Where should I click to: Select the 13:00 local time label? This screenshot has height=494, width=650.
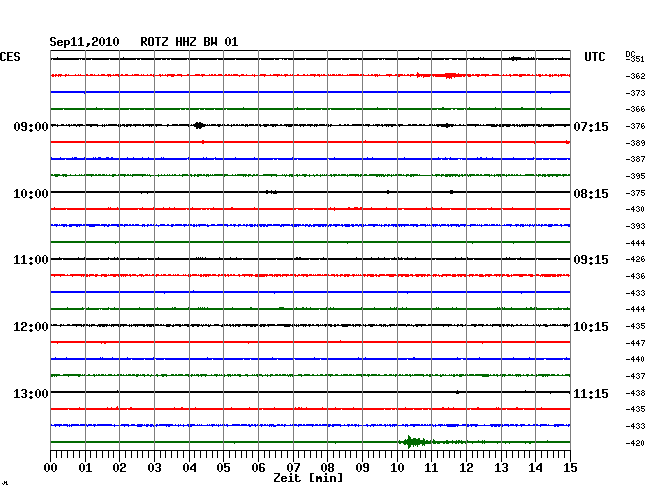pyautogui.click(x=31, y=393)
